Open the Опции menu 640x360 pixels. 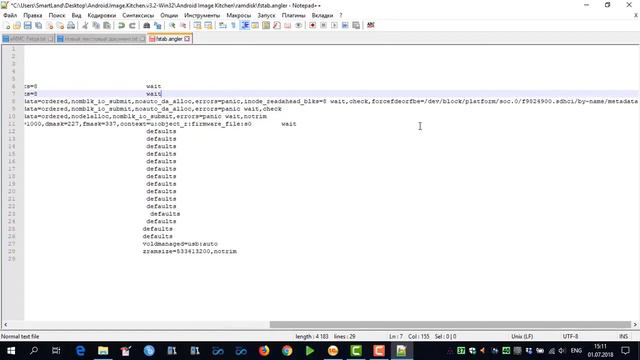[x=169, y=15]
